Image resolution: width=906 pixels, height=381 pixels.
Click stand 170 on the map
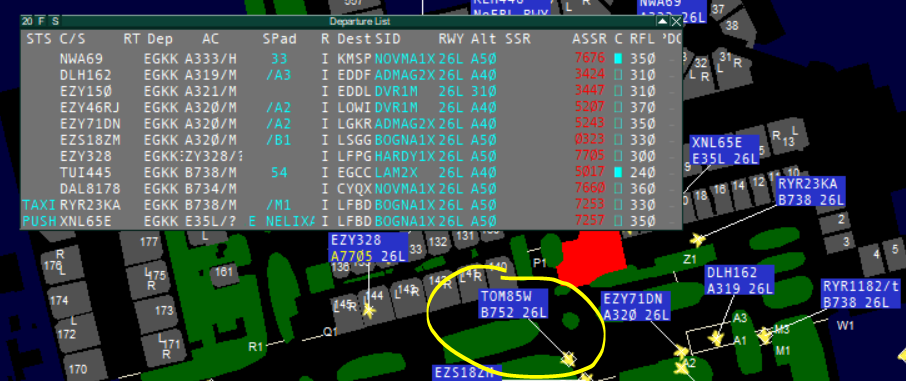coord(77,369)
